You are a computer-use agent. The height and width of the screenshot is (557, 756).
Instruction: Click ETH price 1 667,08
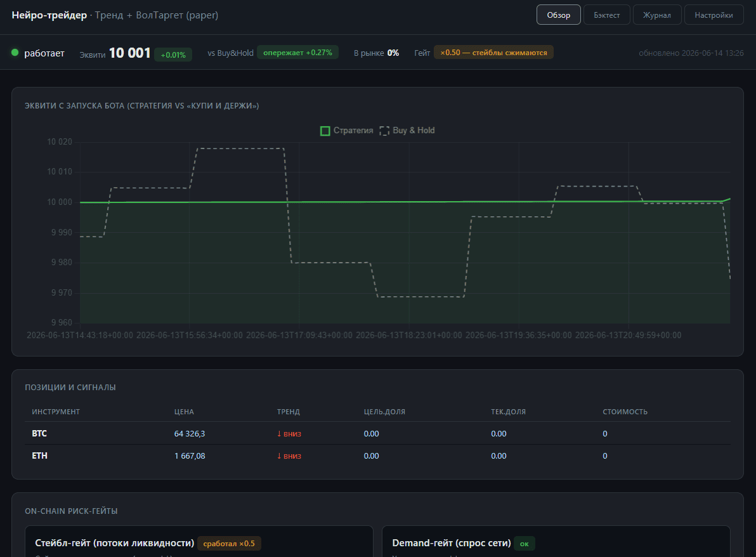pos(190,455)
